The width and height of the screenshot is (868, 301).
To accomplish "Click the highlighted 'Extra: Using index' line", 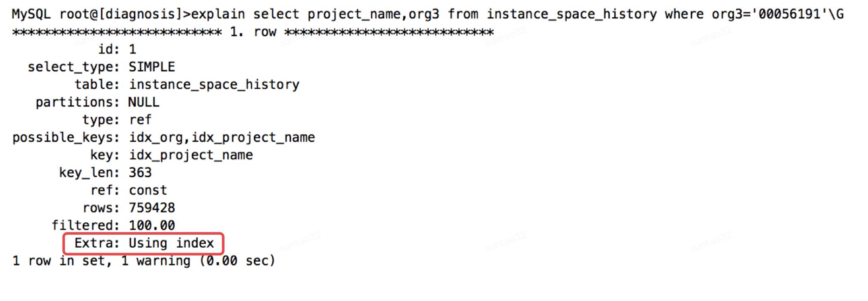I will [143, 243].
